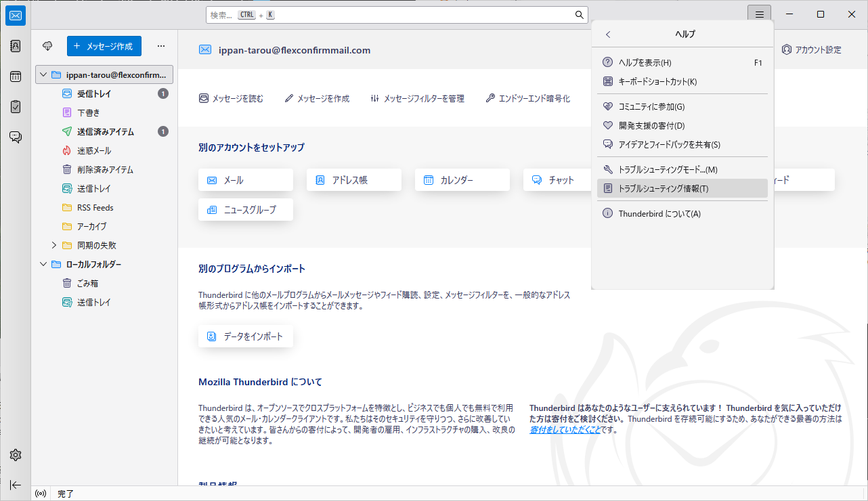Expand the 同期の失敗 folder
Screen dimensions: 868x501
(x=53, y=245)
